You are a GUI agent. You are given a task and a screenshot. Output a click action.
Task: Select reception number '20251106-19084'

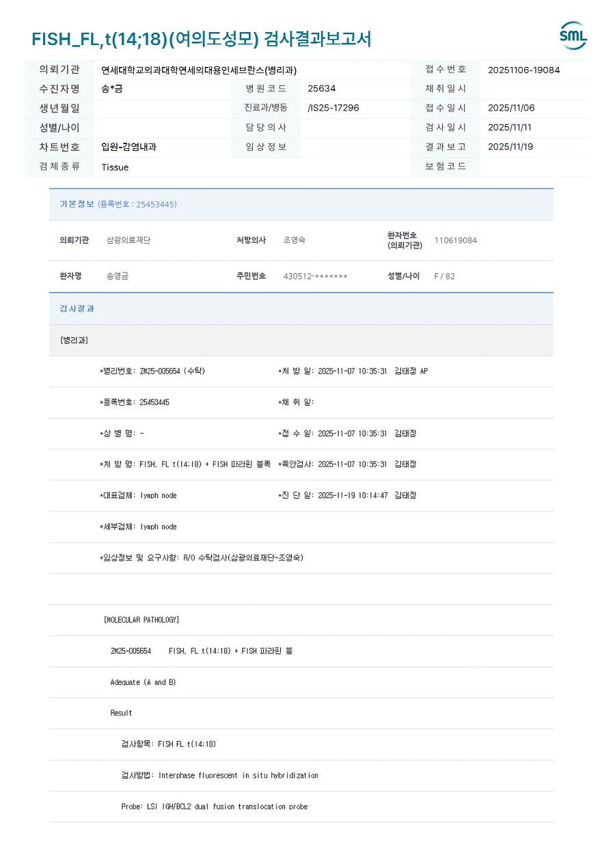click(x=524, y=70)
